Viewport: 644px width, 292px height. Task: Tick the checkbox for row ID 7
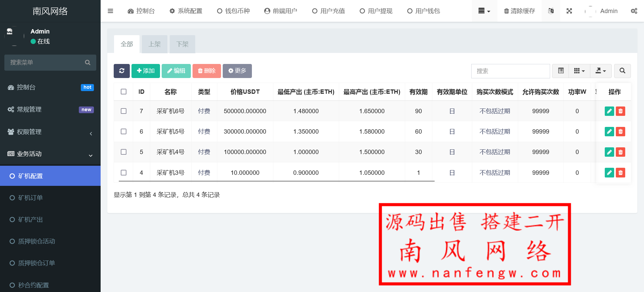pyautogui.click(x=124, y=111)
